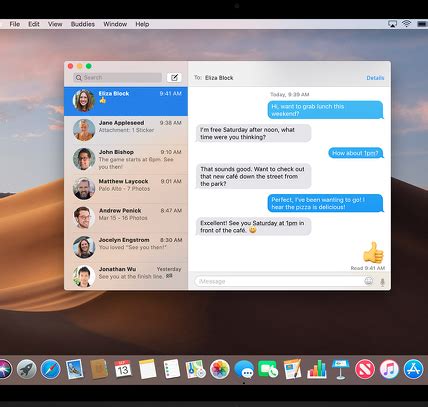
Task: Open Matthew Laycock conversation
Action: pos(126,189)
